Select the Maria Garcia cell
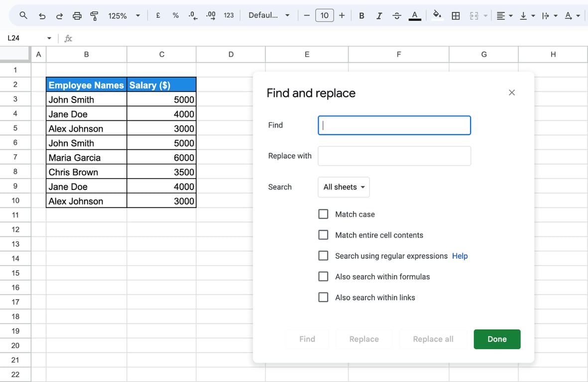This screenshot has width=588, height=382. (x=86, y=157)
